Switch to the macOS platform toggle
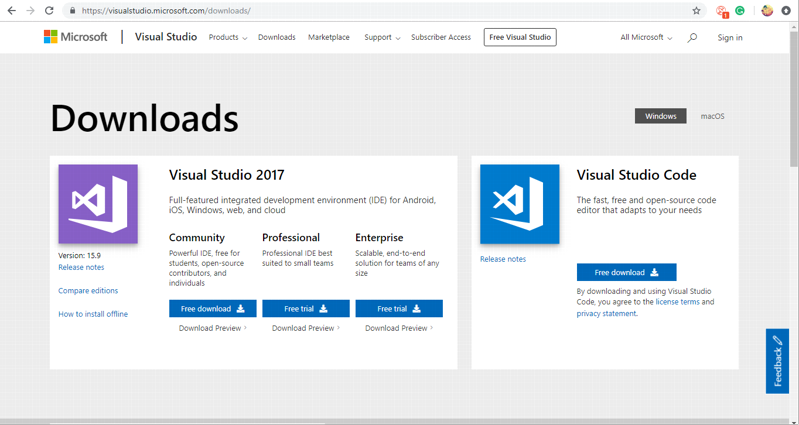The image size is (799, 425). [x=712, y=116]
